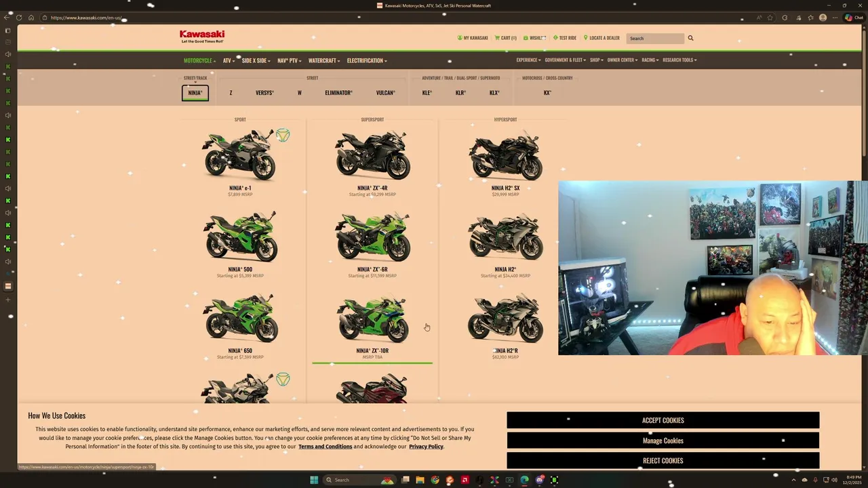868x488 pixels.
Task: Click into the site Search field
Action: click(x=655, y=38)
